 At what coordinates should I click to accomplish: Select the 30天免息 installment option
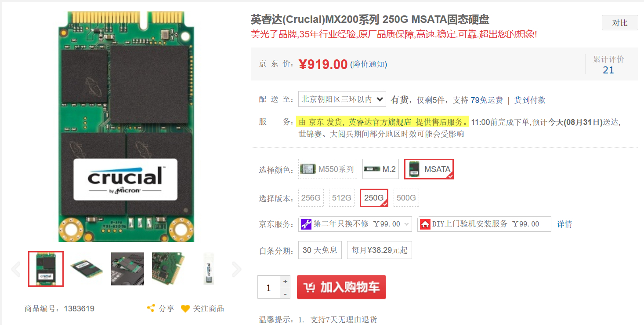pyautogui.click(x=320, y=250)
